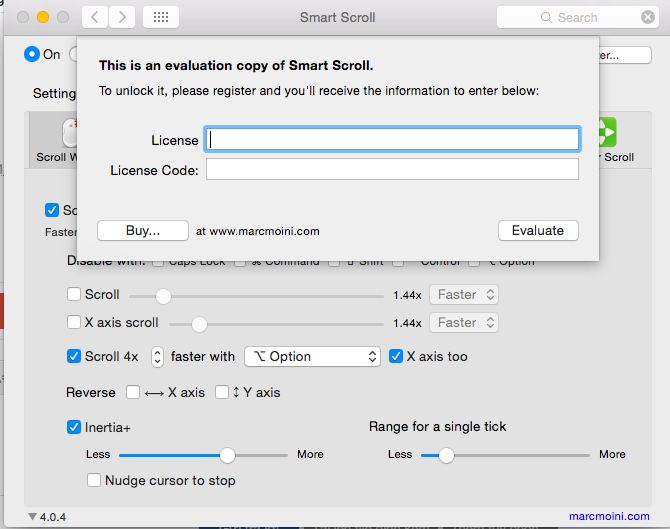Open the Scroll Faster dropdown

click(463, 294)
